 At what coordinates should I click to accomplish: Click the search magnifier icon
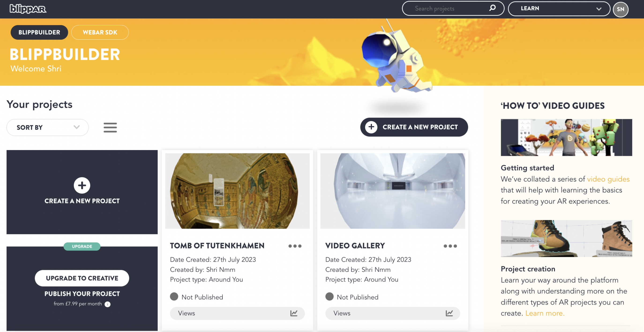(492, 8)
